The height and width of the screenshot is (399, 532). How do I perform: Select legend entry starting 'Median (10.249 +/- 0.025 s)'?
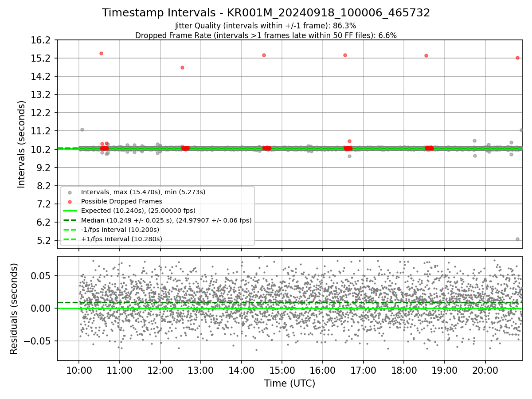pyautogui.click(x=166, y=220)
